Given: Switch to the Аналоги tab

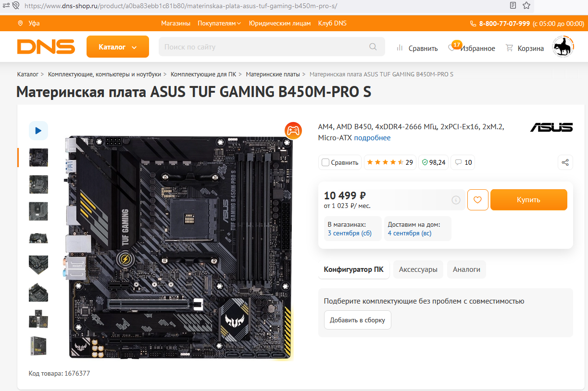Looking at the screenshot, I should coord(466,269).
